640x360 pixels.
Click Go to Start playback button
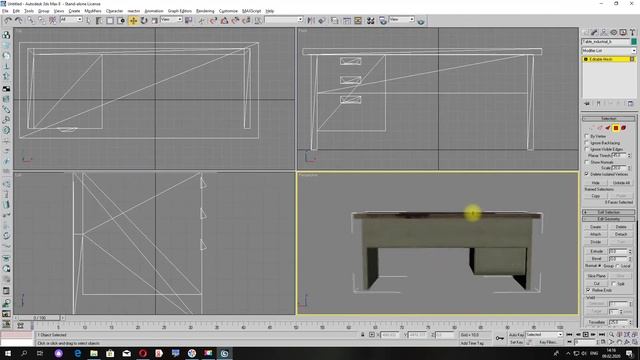pyautogui.click(x=569, y=334)
